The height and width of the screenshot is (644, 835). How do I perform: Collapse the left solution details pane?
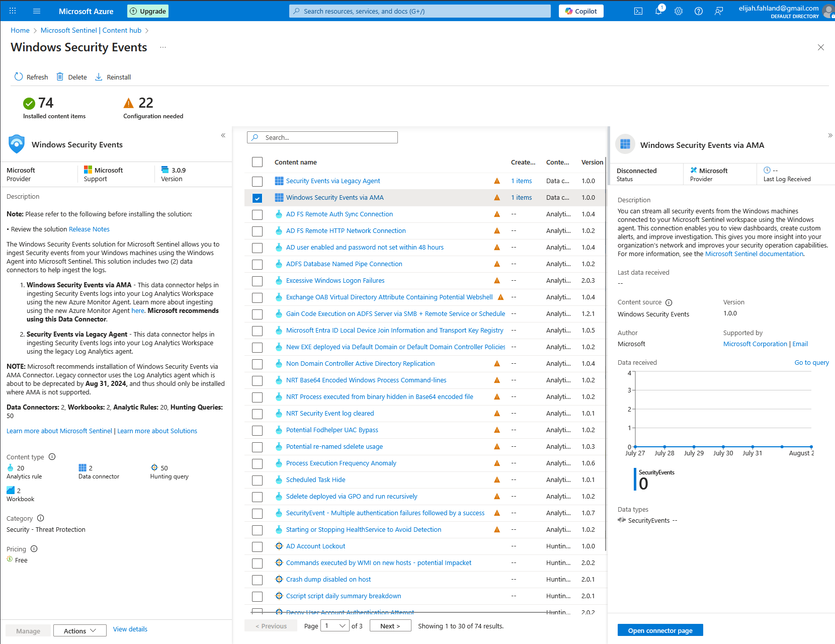(223, 135)
